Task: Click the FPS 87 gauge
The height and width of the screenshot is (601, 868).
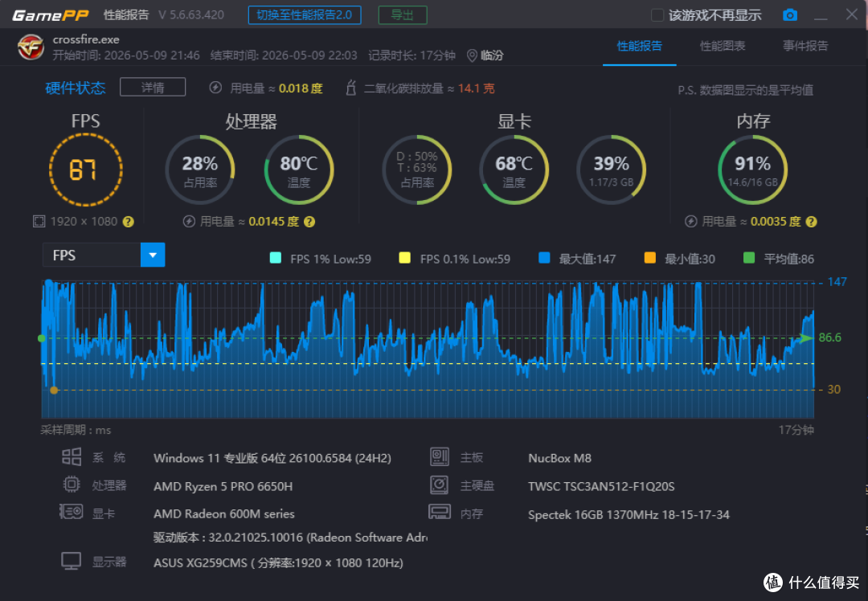Action: (x=85, y=170)
